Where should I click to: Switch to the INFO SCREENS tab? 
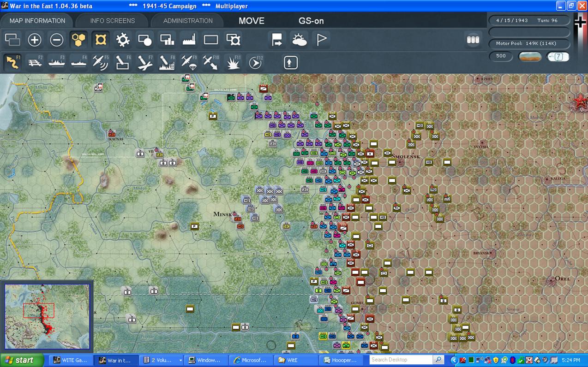tap(113, 21)
